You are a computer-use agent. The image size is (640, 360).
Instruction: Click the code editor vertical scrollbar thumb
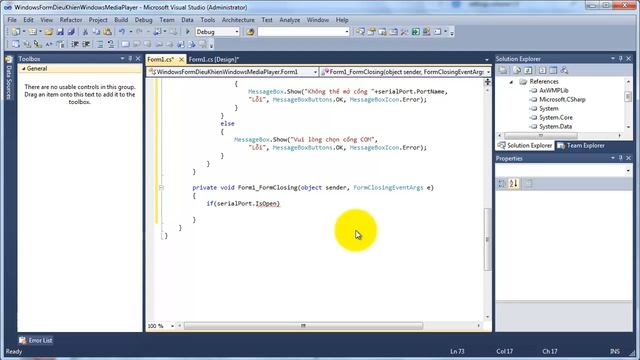487,239
